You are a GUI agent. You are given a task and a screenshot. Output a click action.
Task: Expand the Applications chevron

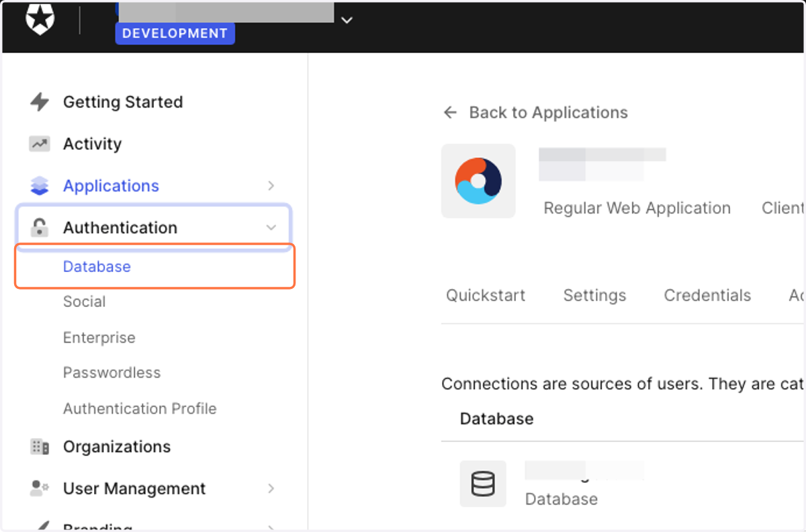271,186
